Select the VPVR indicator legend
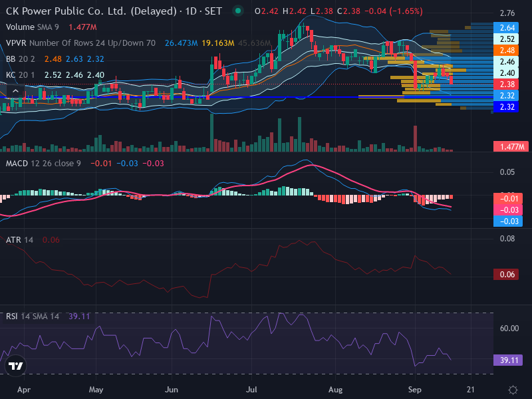The width and height of the screenshot is (532, 399). (80, 43)
